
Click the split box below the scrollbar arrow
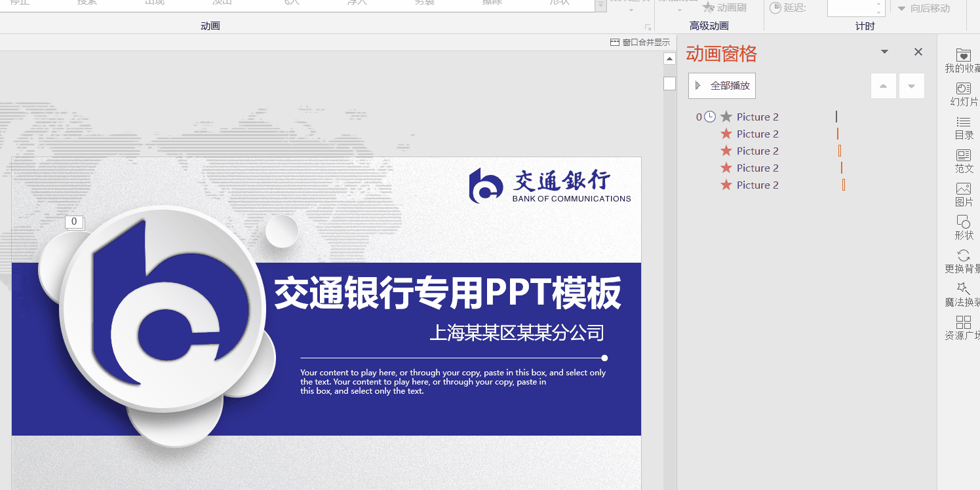669,83
